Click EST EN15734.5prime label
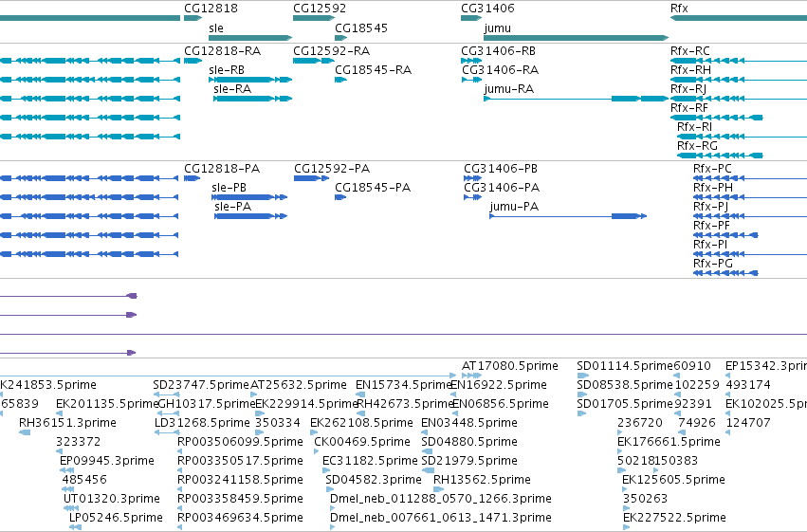This screenshot has width=807, height=532. click(x=404, y=385)
